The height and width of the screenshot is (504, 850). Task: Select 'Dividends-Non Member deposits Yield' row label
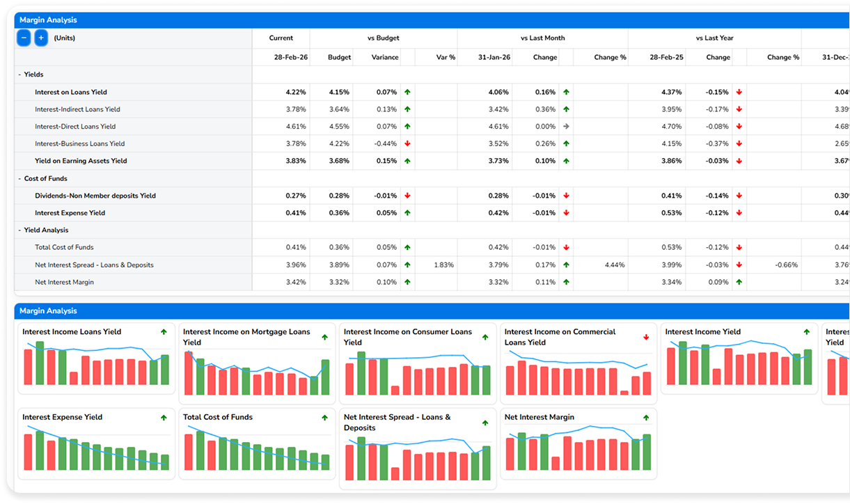95,196
